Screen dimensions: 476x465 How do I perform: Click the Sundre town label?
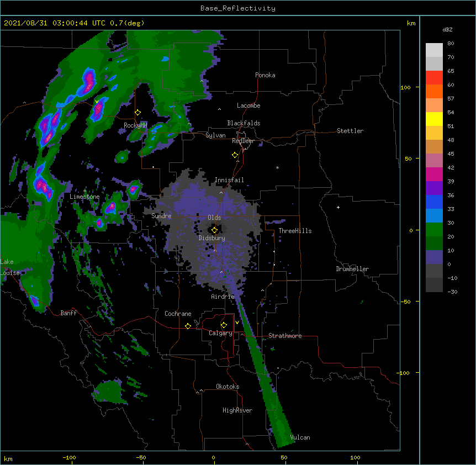click(161, 216)
